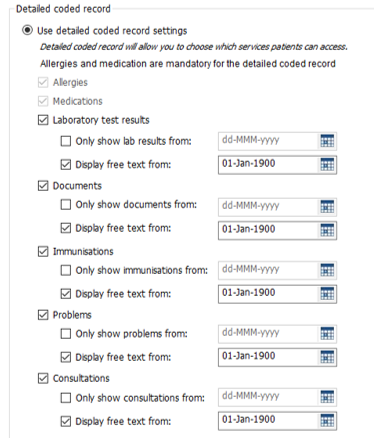Open calendar picker for problems date

327,334
